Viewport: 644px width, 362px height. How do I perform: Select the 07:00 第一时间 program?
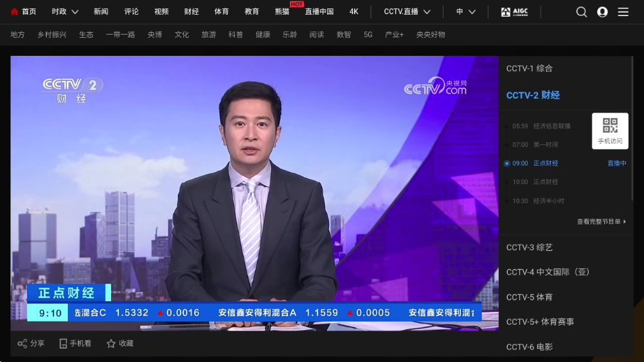pyautogui.click(x=535, y=144)
